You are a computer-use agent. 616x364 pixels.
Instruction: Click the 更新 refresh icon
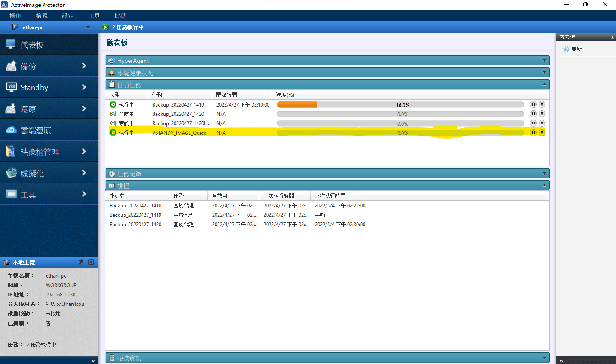[x=566, y=49]
